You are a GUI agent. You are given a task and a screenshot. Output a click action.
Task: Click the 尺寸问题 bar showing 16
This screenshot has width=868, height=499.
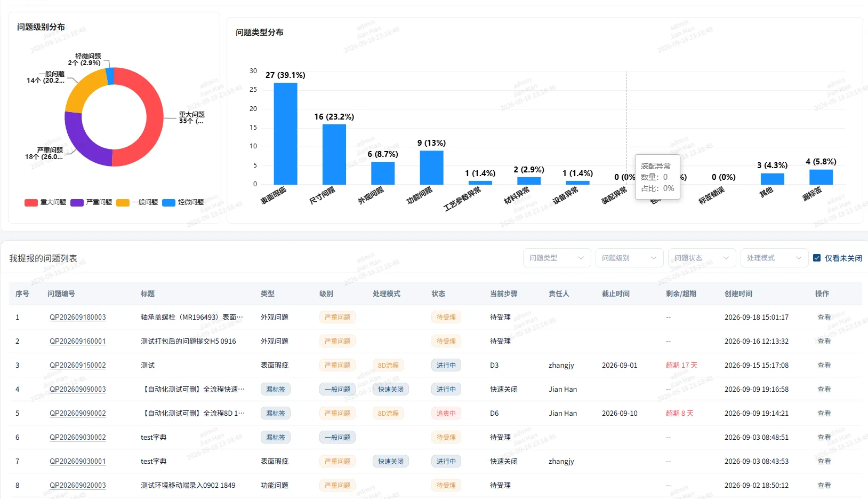click(x=334, y=154)
